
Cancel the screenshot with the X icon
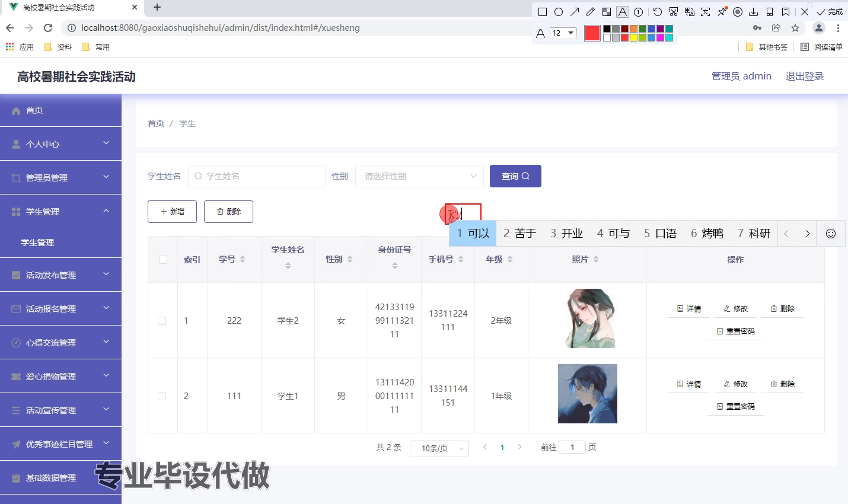pyautogui.click(x=805, y=12)
